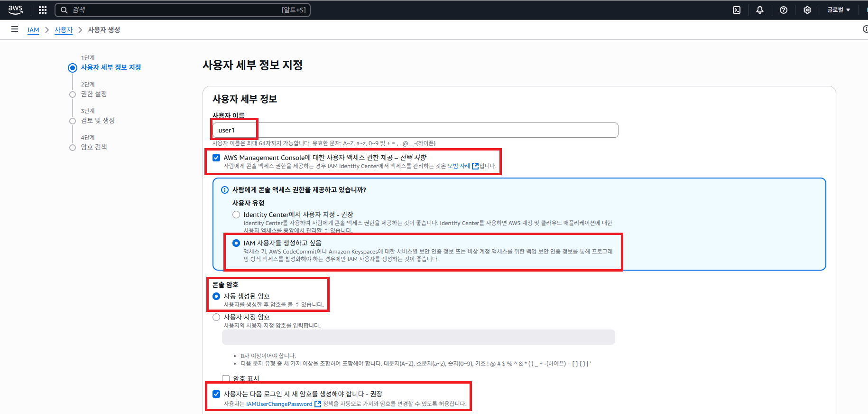Click the info circle icon in the blue box
This screenshot has height=414, width=868.
pos(225,190)
